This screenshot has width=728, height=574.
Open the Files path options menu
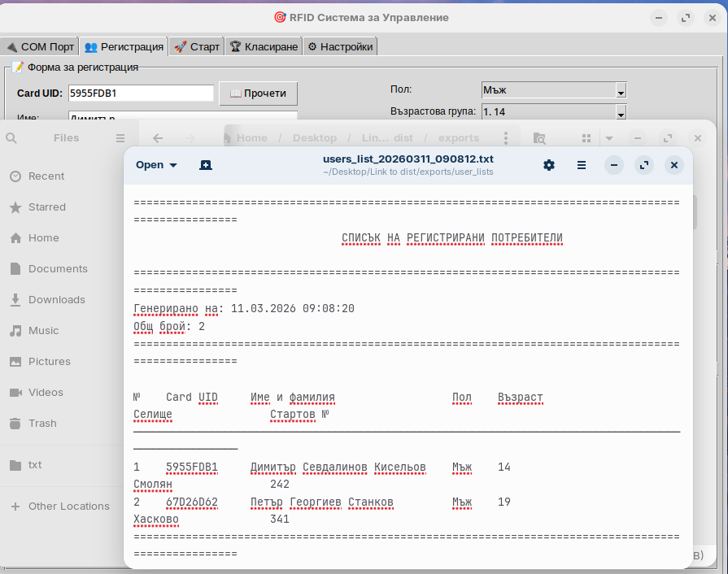507,138
